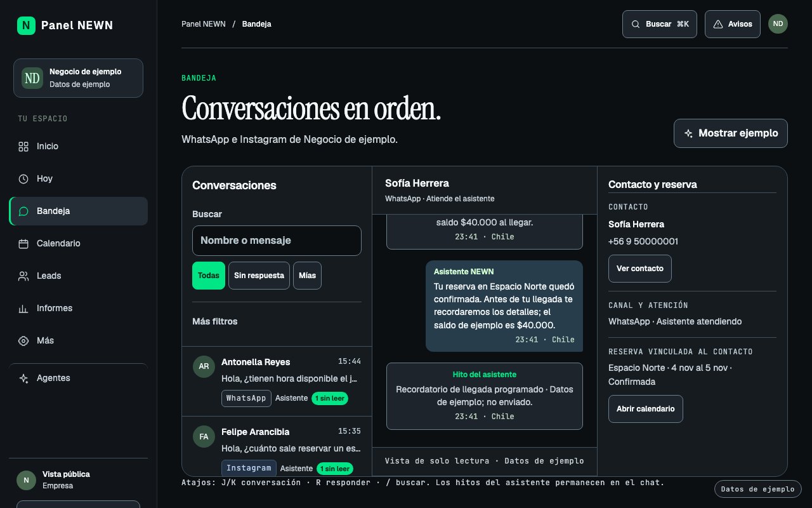
Task: Click the Avisos warning triangle icon
Action: (718, 24)
